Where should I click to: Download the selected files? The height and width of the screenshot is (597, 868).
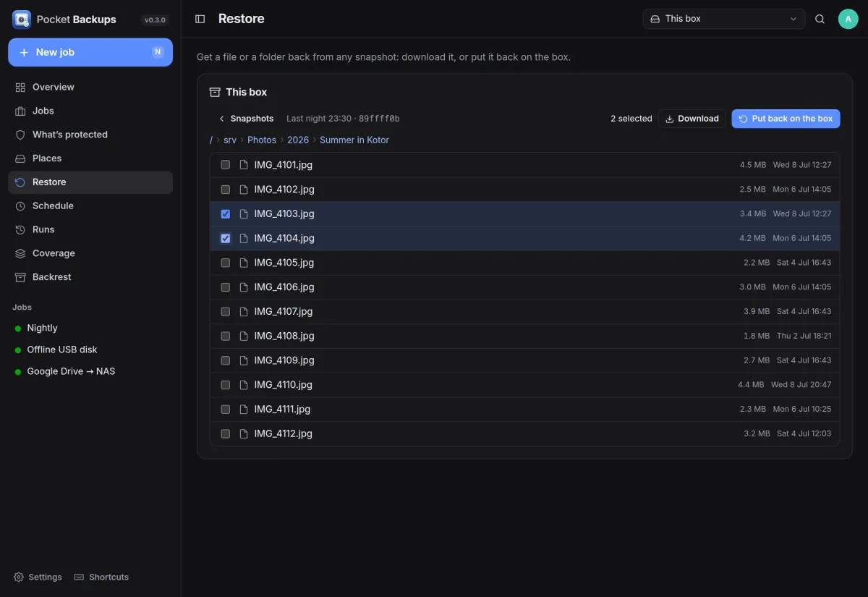[692, 119]
